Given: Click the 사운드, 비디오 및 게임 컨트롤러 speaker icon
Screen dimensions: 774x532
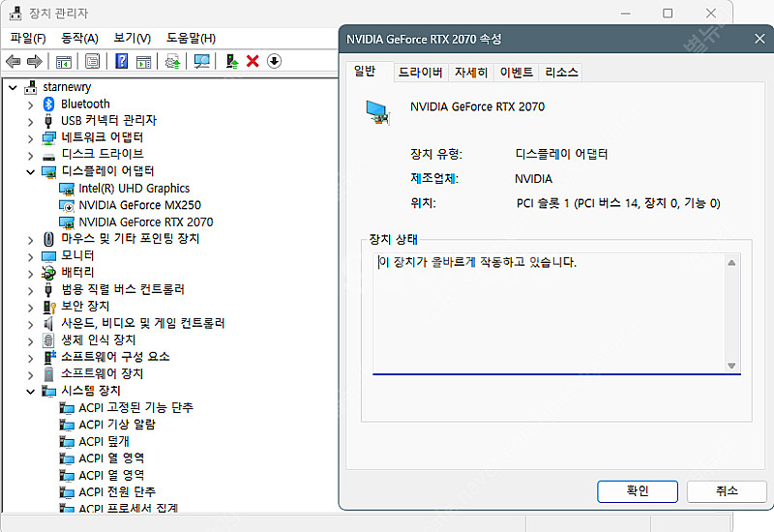Looking at the screenshot, I should pyautogui.click(x=48, y=323).
